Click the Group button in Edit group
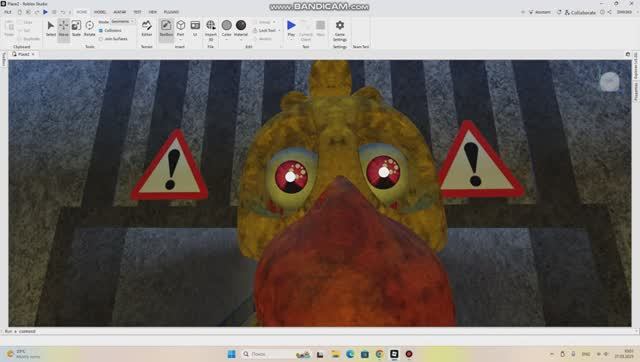This screenshot has height=362, width=640. point(262,22)
